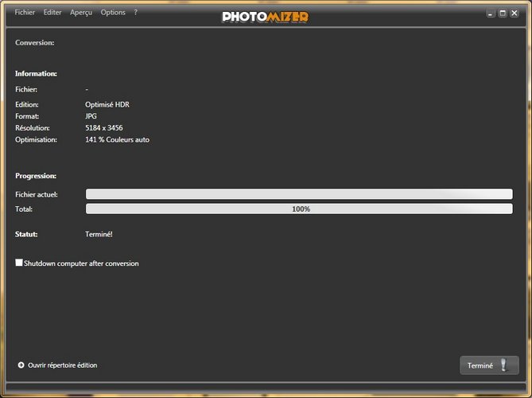The height and width of the screenshot is (398, 532).
Task: Click the Terminé! status text
Action: (100, 234)
